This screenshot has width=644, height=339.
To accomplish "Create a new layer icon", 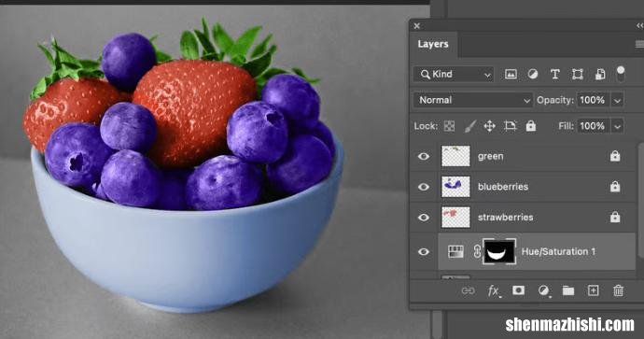I will (x=593, y=290).
